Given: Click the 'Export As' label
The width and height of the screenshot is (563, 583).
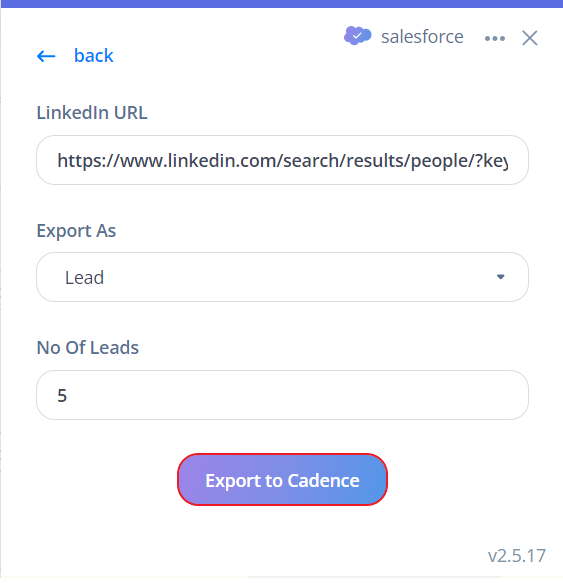Looking at the screenshot, I should click(x=76, y=231).
